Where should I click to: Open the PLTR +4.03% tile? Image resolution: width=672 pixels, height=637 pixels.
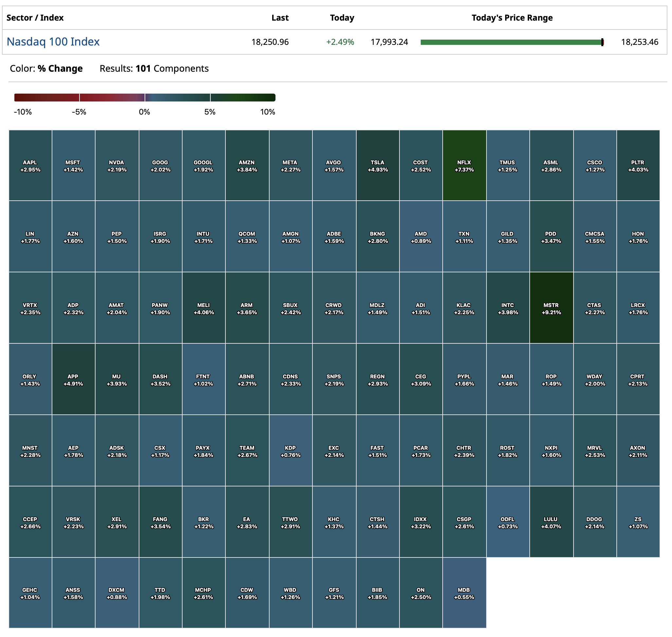[x=638, y=166]
